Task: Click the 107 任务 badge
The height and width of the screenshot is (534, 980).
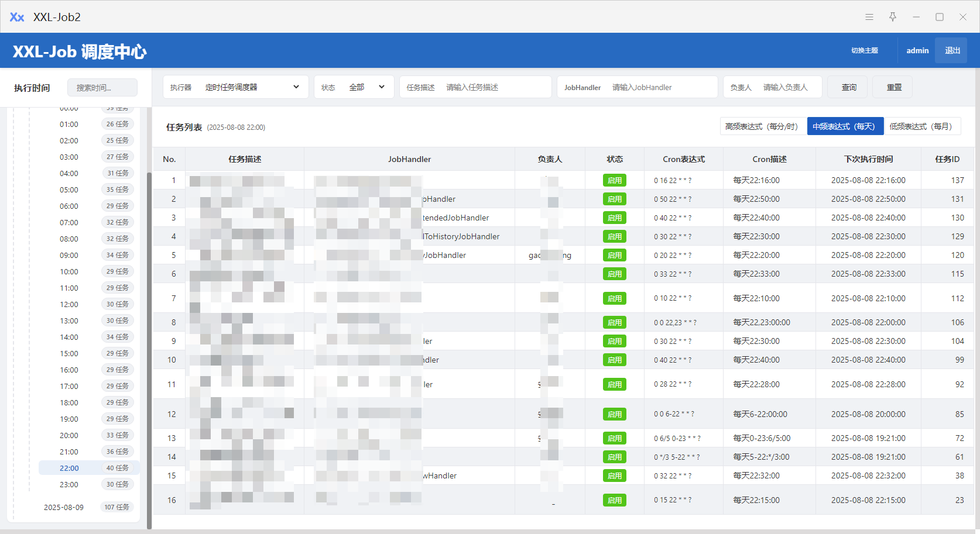Action: point(117,507)
